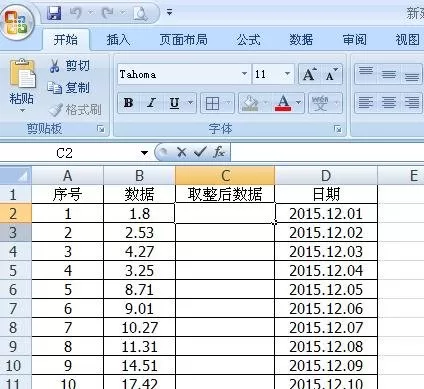Apply the red font color A
The width and height of the screenshot is (424, 389).
(x=283, y=103)
